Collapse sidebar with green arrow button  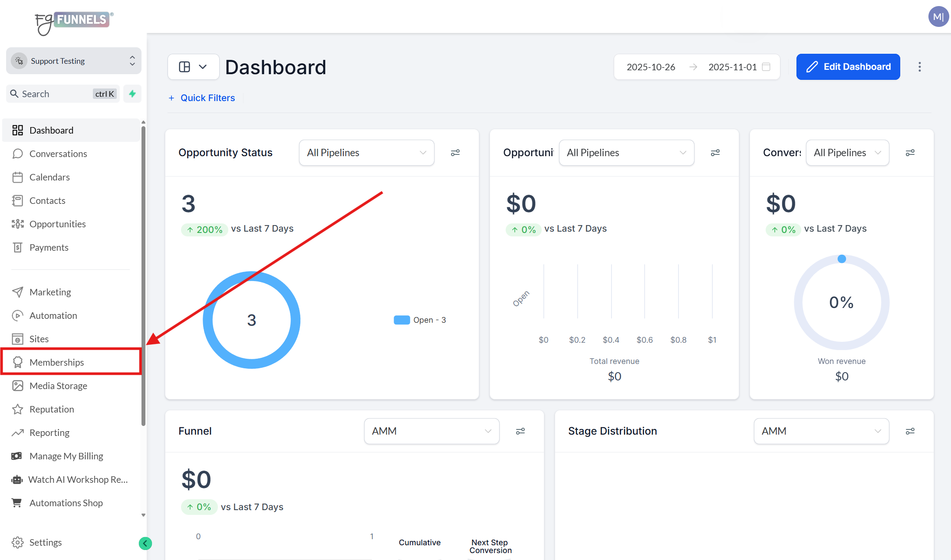pos(145,543)
